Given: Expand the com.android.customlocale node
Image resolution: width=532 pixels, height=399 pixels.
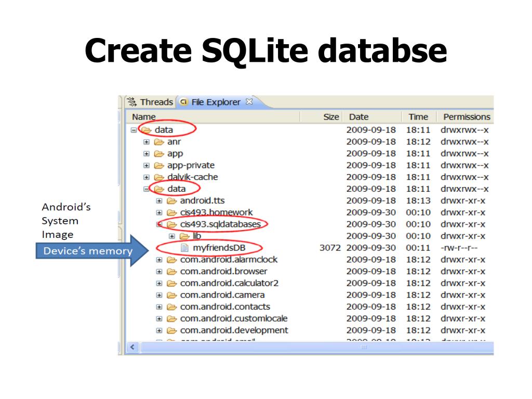Looking at the screenshot, I should coord(159,319).
